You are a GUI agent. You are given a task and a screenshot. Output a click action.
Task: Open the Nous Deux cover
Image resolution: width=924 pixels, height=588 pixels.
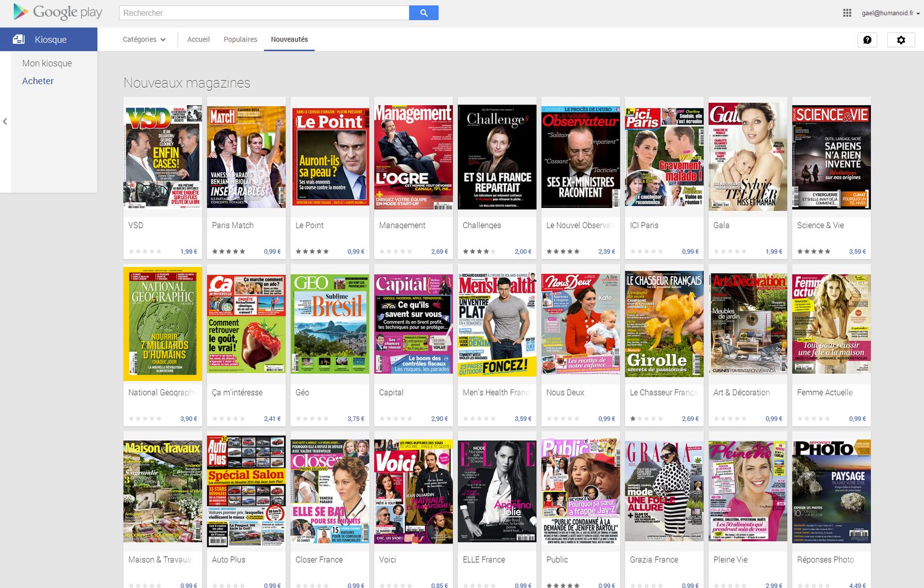point(581,323)
